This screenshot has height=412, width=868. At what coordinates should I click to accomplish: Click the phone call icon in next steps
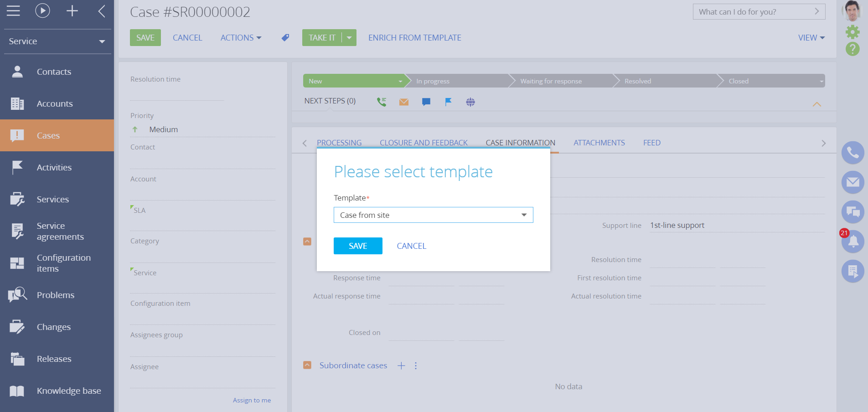[381, 102]
